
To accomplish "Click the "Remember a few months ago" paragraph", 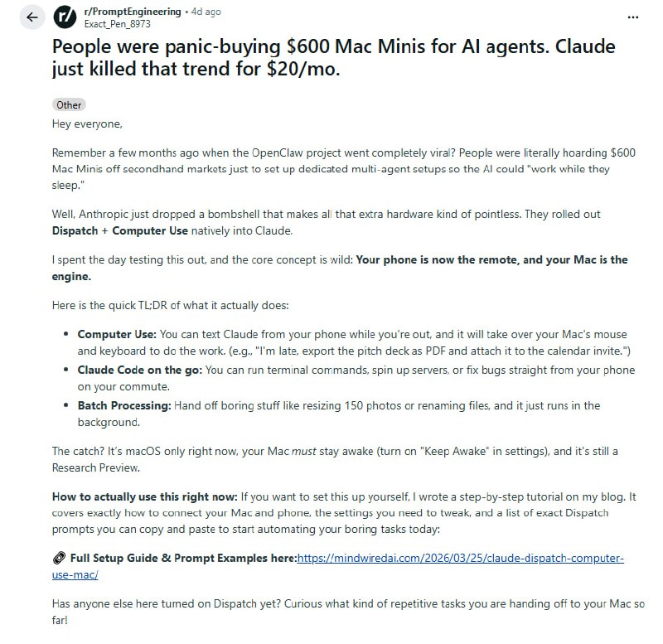I will pos(331,162).
